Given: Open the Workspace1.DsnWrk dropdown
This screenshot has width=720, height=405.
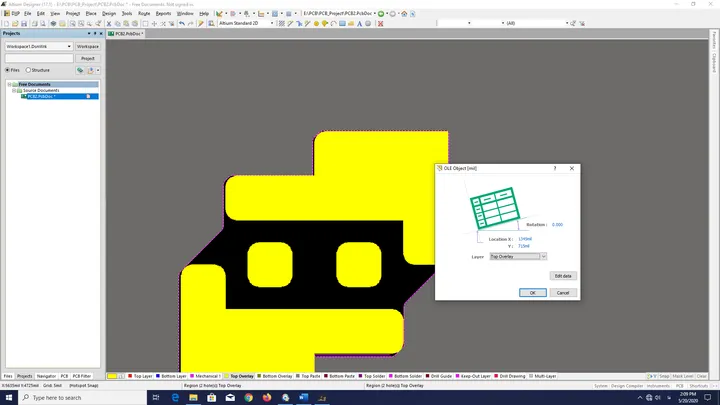Looking at the screenshot, I should (x=69, y=46).
